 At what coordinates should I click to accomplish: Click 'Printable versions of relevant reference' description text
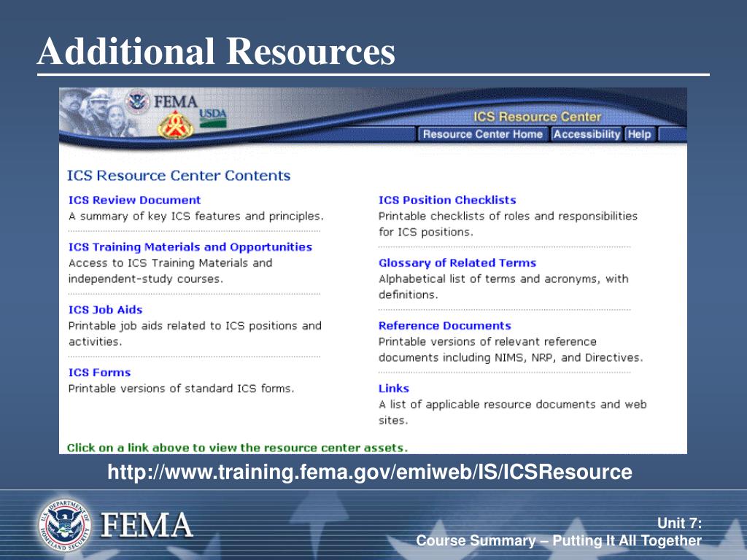pyautogui.click(x=511, y=349)
